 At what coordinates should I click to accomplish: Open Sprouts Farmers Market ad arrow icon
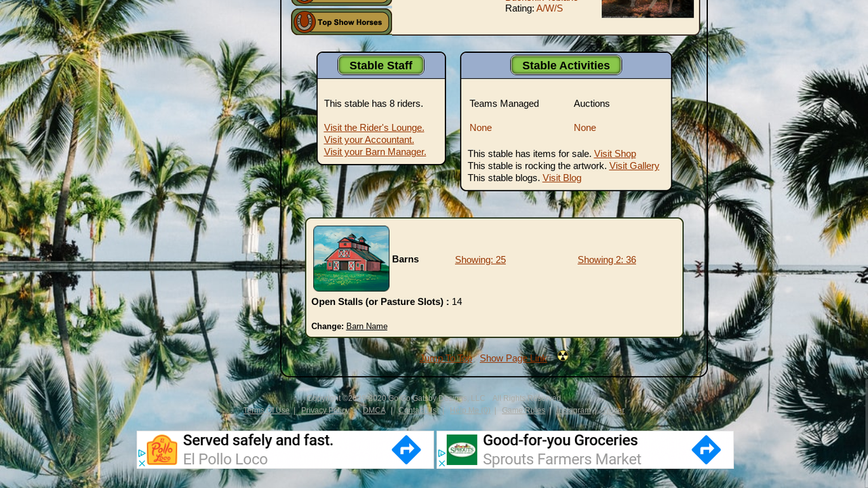click(x=706, y=450)
